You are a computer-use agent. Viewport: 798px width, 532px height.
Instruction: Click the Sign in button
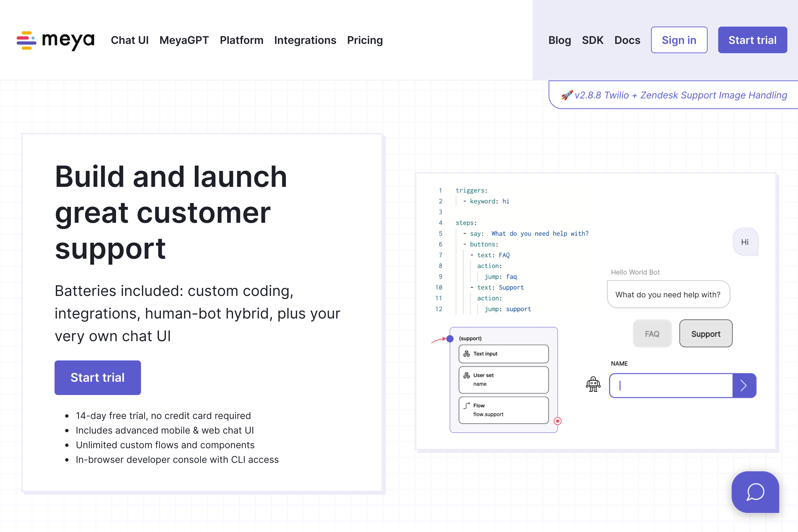[x=679, y=40]
